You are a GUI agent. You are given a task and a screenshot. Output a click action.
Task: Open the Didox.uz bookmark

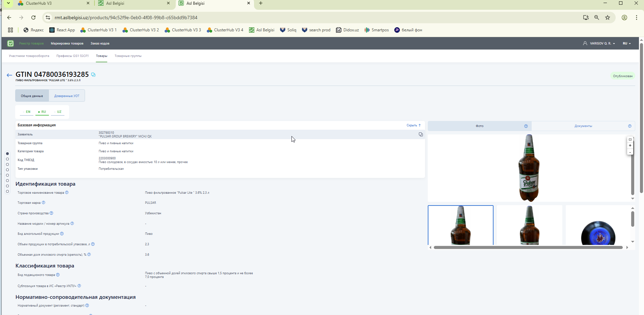pyautogui.click(x=347, y=30)
